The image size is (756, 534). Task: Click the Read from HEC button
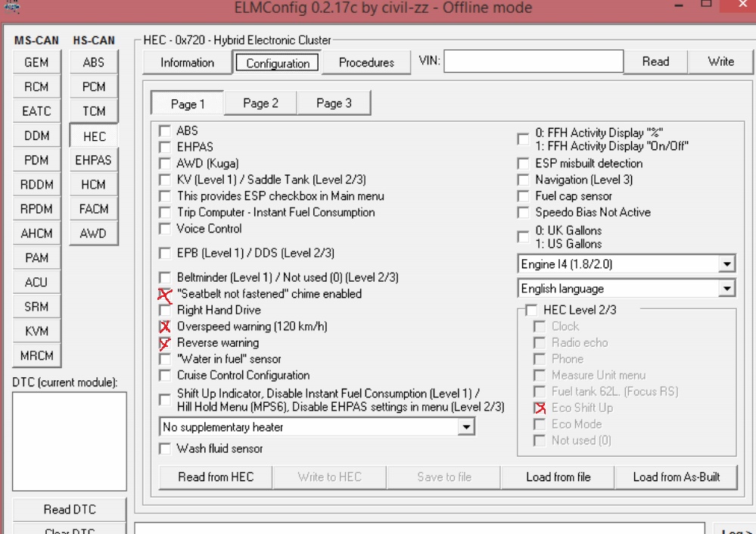click(x=216, y=477)
